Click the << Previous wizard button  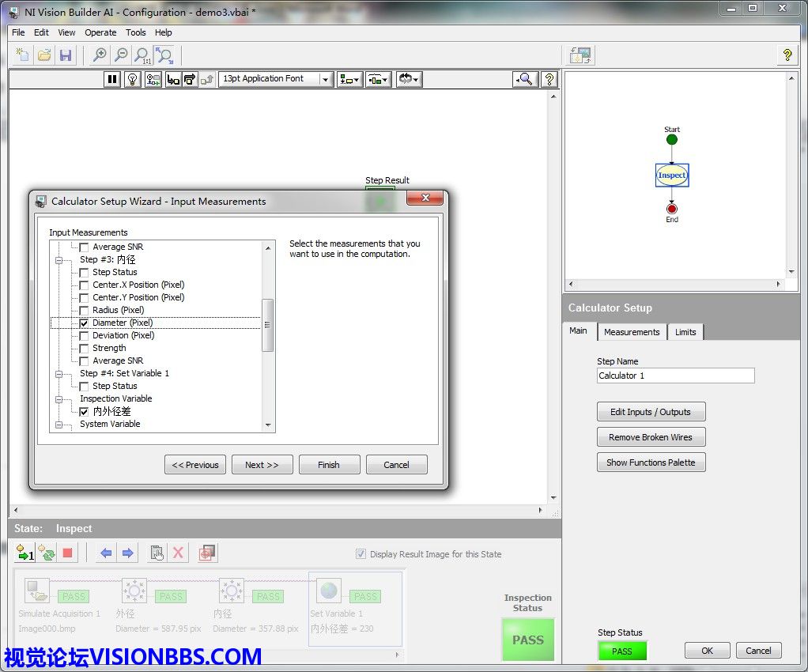[194, 465]
